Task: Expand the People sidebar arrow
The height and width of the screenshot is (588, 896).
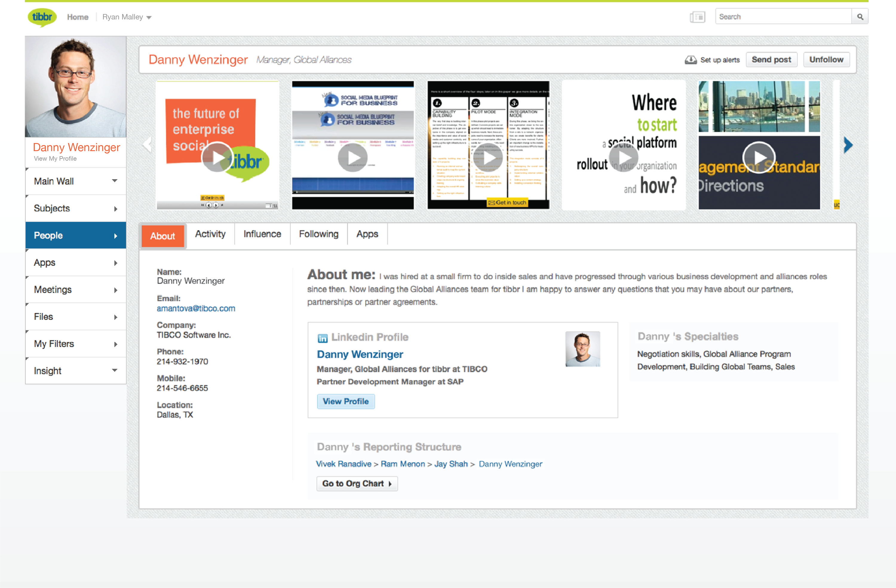Action: 116,236
